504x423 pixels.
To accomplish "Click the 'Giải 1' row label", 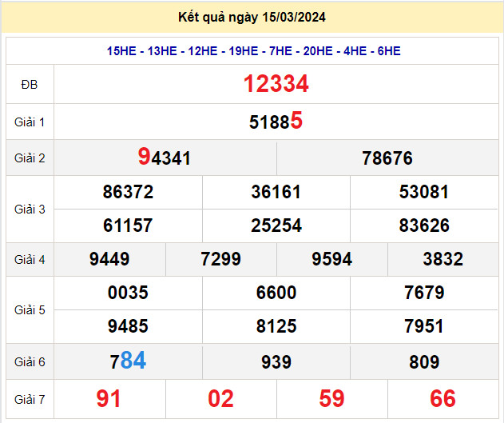I will [30, 122].
